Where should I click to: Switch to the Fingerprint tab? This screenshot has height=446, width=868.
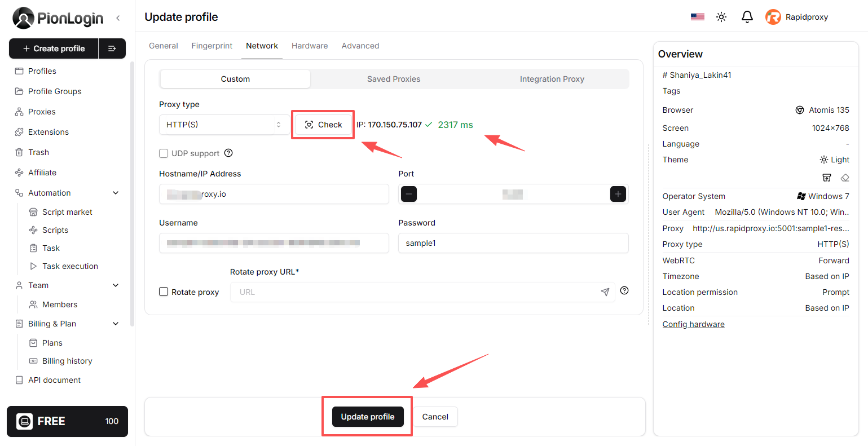[x=212, y=46]
